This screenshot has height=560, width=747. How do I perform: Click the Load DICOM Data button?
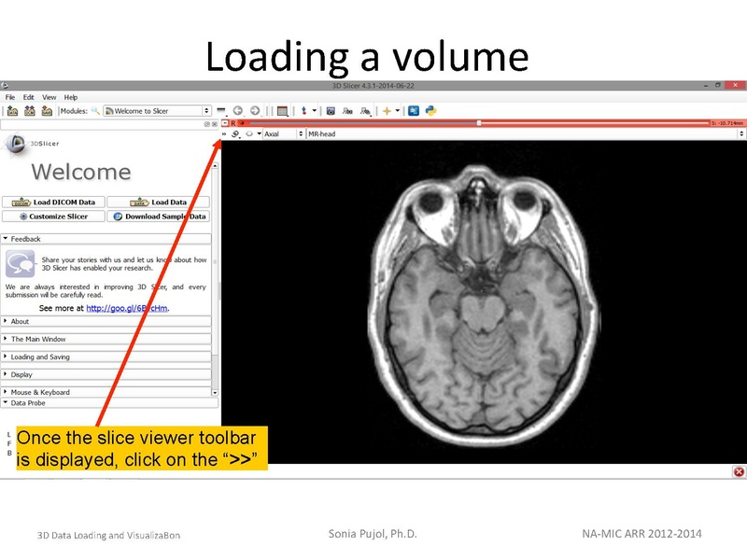53,202
